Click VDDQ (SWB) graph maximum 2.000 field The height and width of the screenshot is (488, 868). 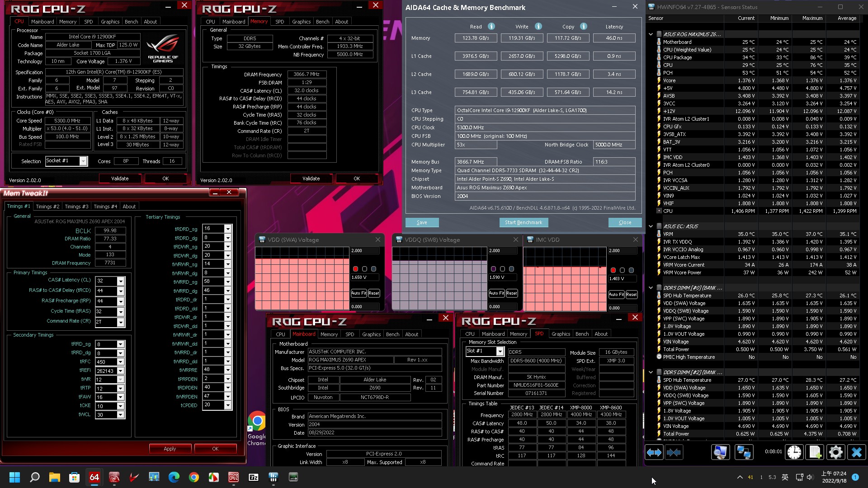point(503,250)
